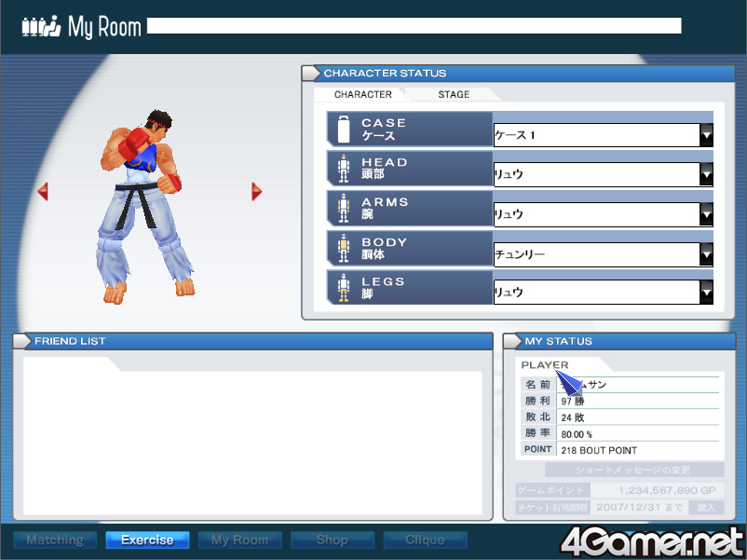The height and width of the screenshot is (560, 747).
Task: Click the LEGS body-part icon
Action: [344, 287]
